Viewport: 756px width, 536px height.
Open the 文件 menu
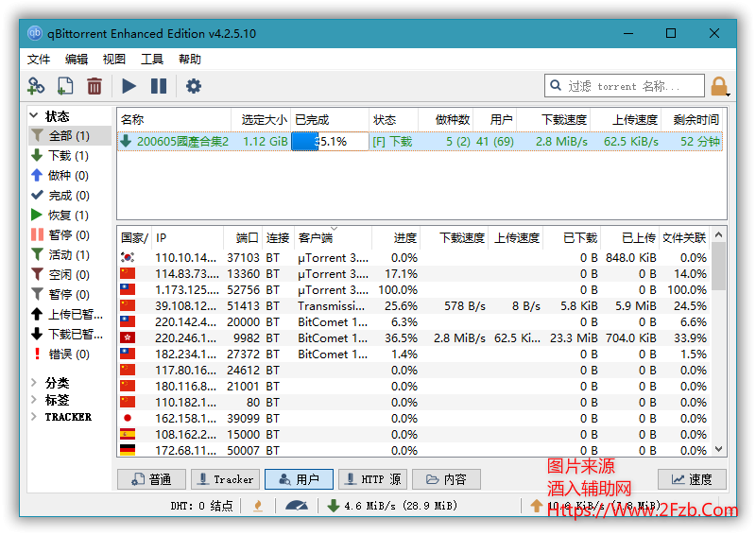click(x=39, y=59)
